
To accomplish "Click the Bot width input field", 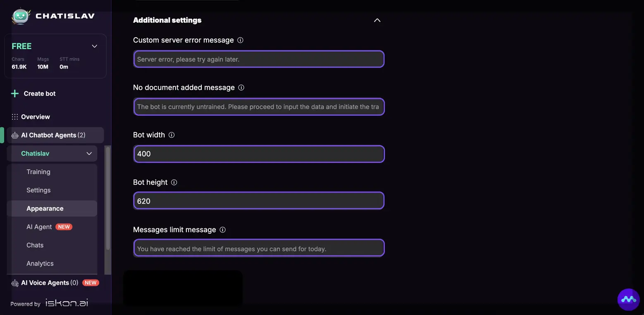I will 259,154.
